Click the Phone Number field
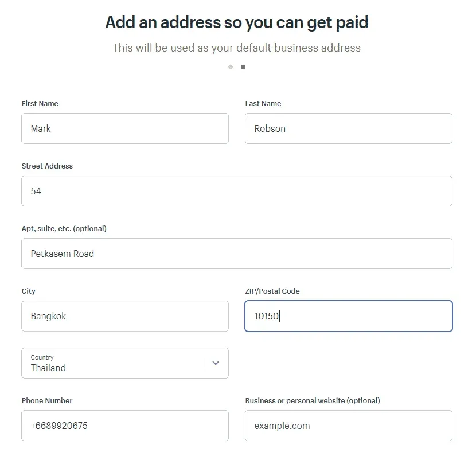Screen dimensions: 476x456 124,426
